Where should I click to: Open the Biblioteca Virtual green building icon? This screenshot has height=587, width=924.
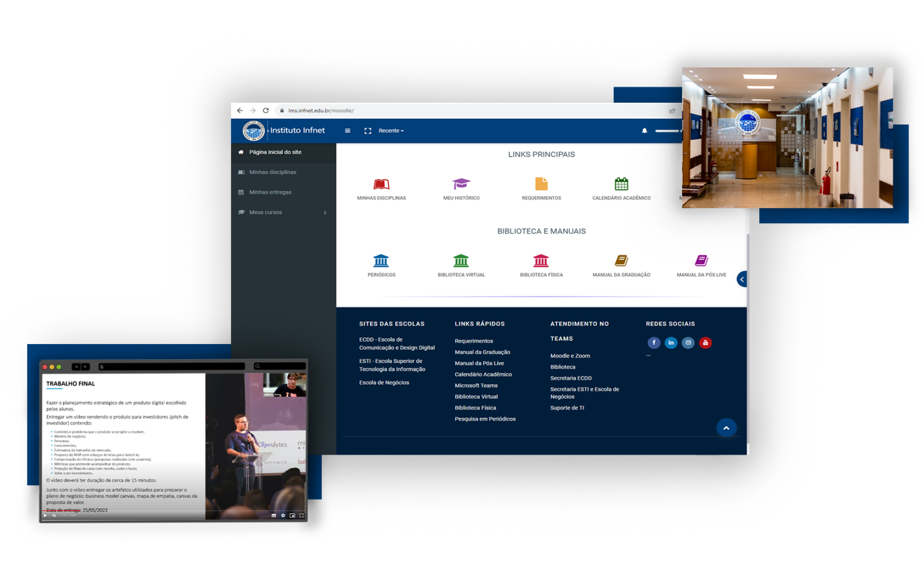tap(461, 261)
